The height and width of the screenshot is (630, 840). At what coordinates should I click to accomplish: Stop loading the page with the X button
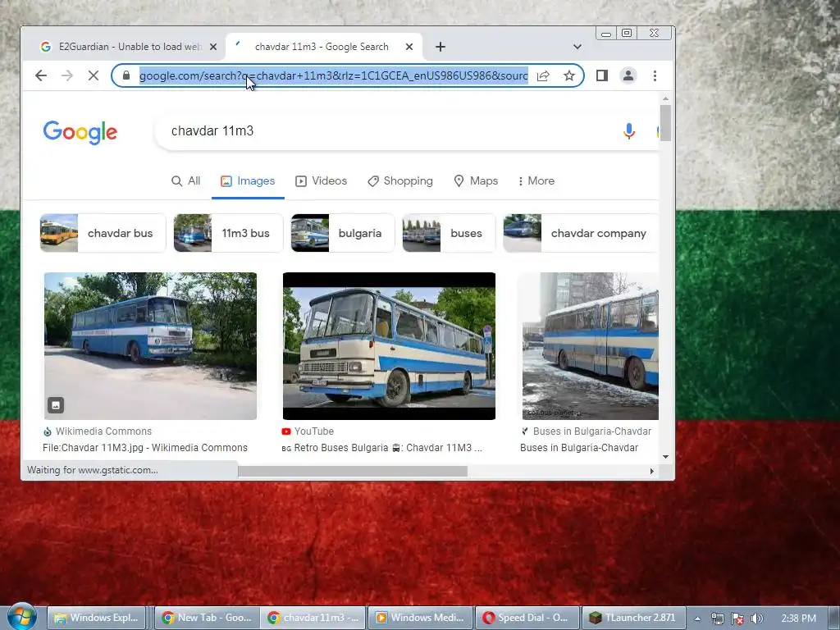[x=94, y=75]
